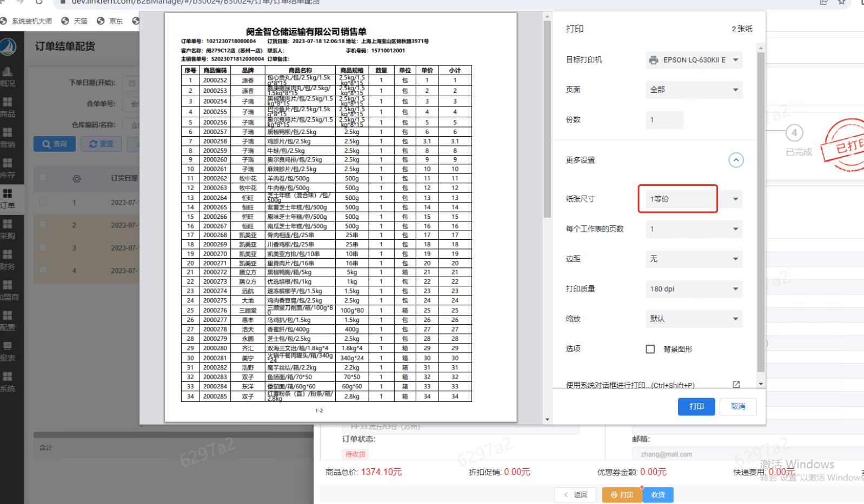Viewport: 864px width, 504px height.
Task: Open the 财务 finance sidebar menu
Action: (x=8, y=259)
